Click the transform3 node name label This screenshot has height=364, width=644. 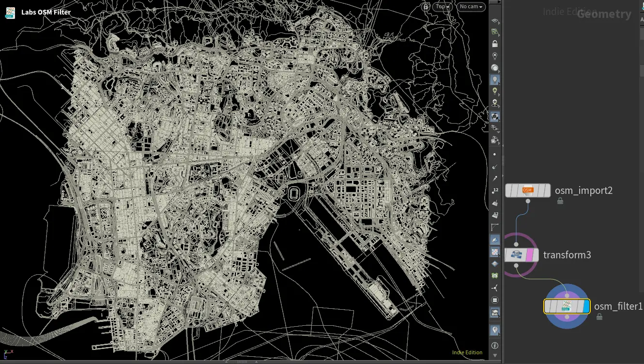[x=567, y=255]
